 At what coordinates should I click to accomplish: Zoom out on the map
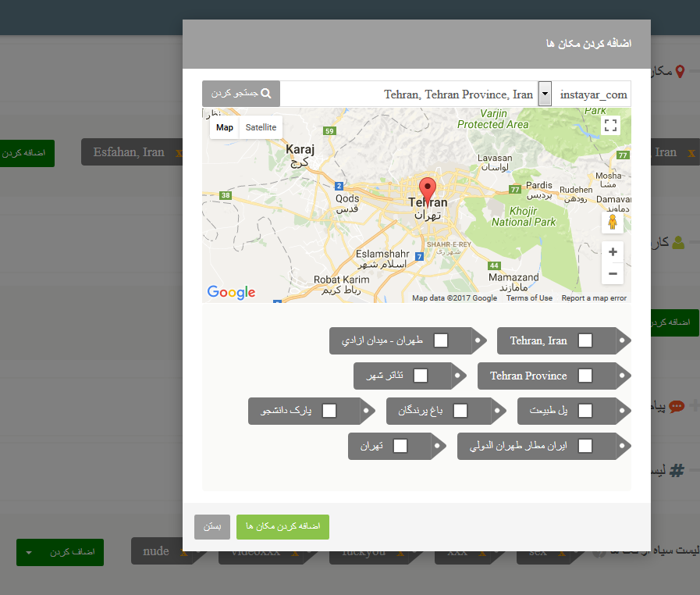pyautogui.click(x=613, y=273)
